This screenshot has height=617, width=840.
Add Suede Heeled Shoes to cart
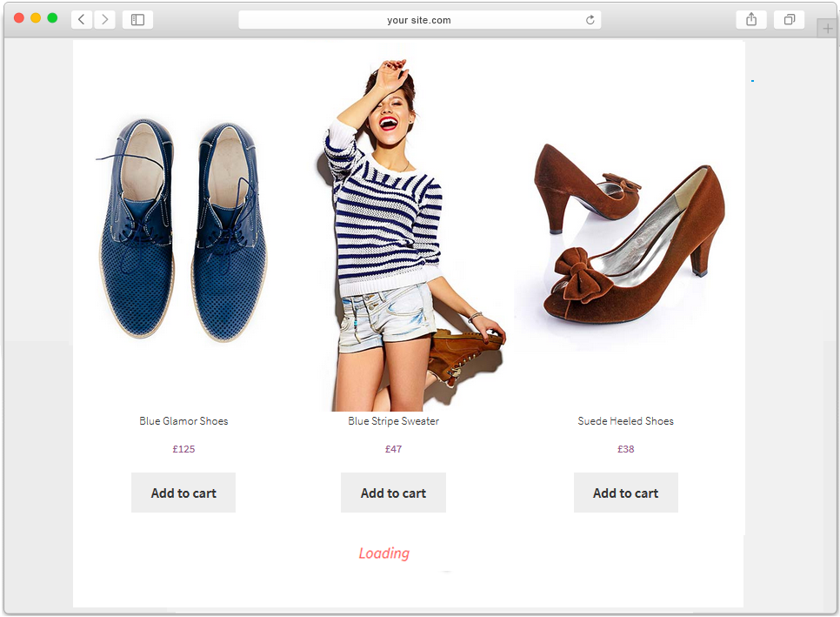pyautogui.click(x=626, y=493)
